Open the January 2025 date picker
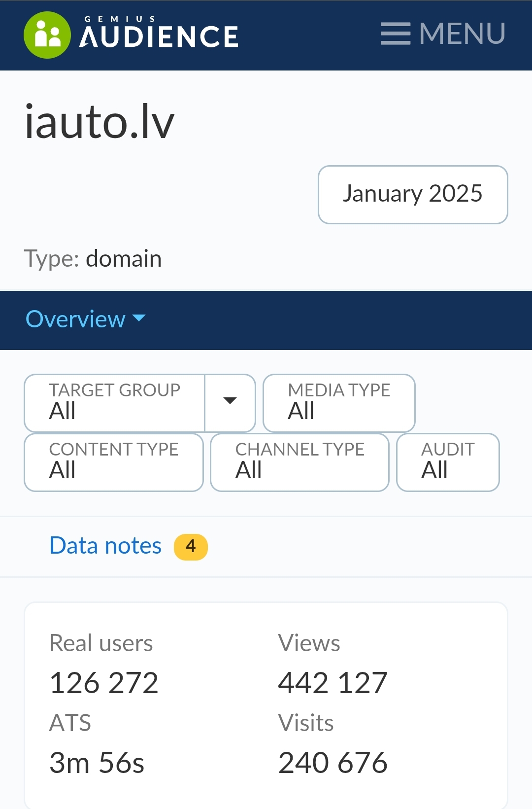Screen dimensions: 532x809 click(413, 194)
